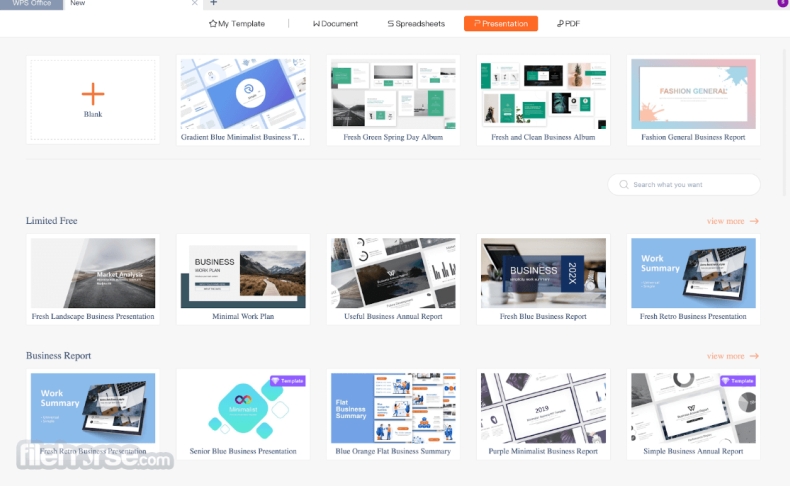Screen dimensions: 790x486
Task: Click the Template badge on Senior Blue Business Presentation
Action: click(x=290, y=381)
